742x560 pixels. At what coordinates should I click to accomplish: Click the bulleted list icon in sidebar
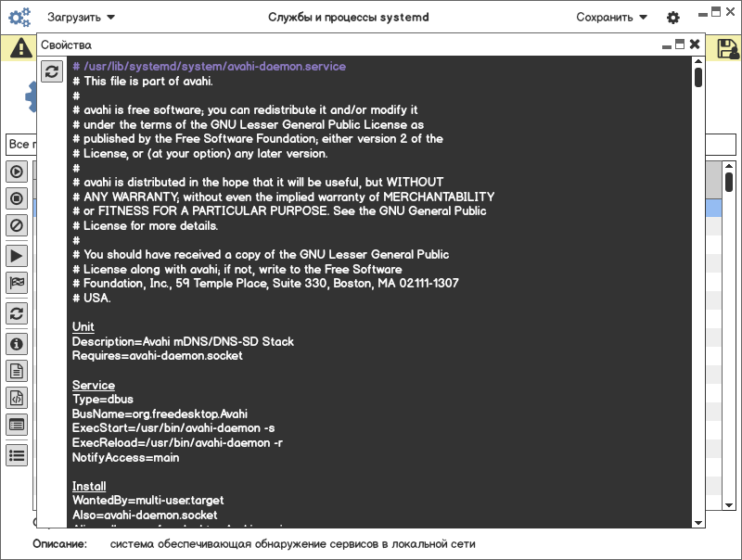click(17, 455)
